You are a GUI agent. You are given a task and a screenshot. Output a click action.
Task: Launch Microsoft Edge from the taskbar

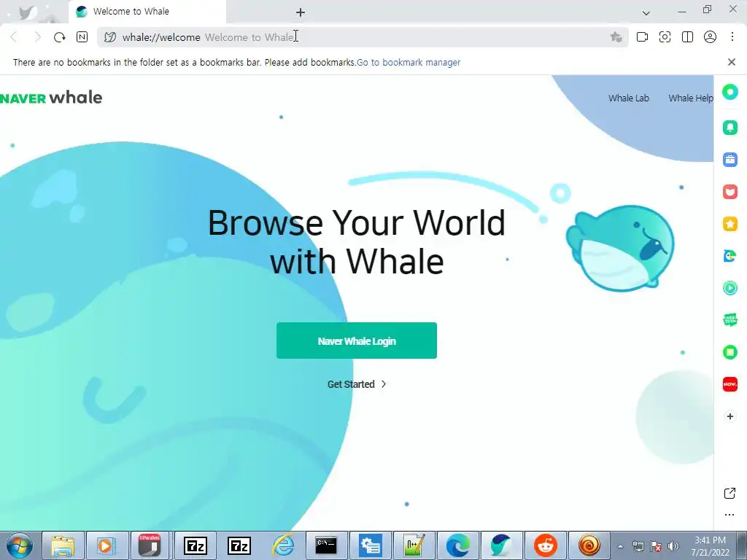pyautogui.click(x=458, y=545)
